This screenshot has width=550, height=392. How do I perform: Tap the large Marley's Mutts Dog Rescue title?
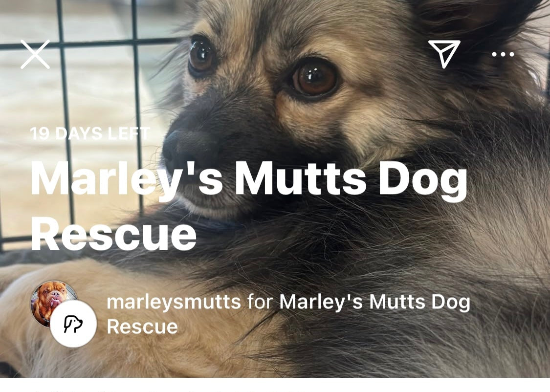(249, 206)
